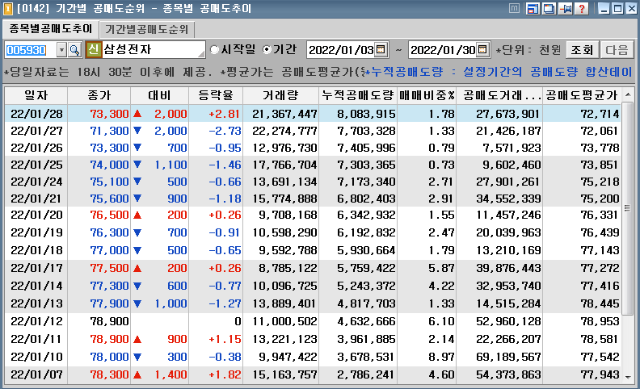Switch to the 종목별공매도추이 tab
This screenshot has height=389, width=640.
(x=51, y=29)
